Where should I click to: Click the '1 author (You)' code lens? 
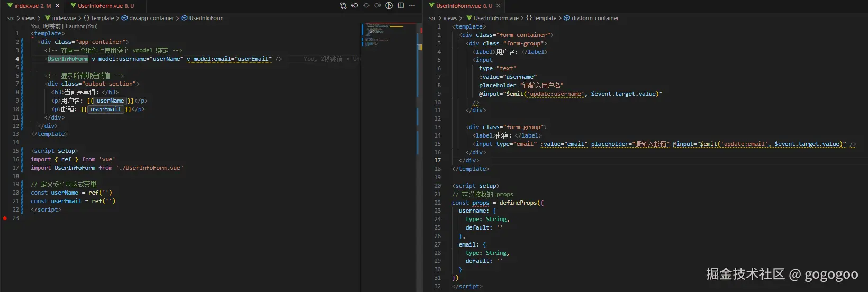pyautogui.click(x=81, y=26)
